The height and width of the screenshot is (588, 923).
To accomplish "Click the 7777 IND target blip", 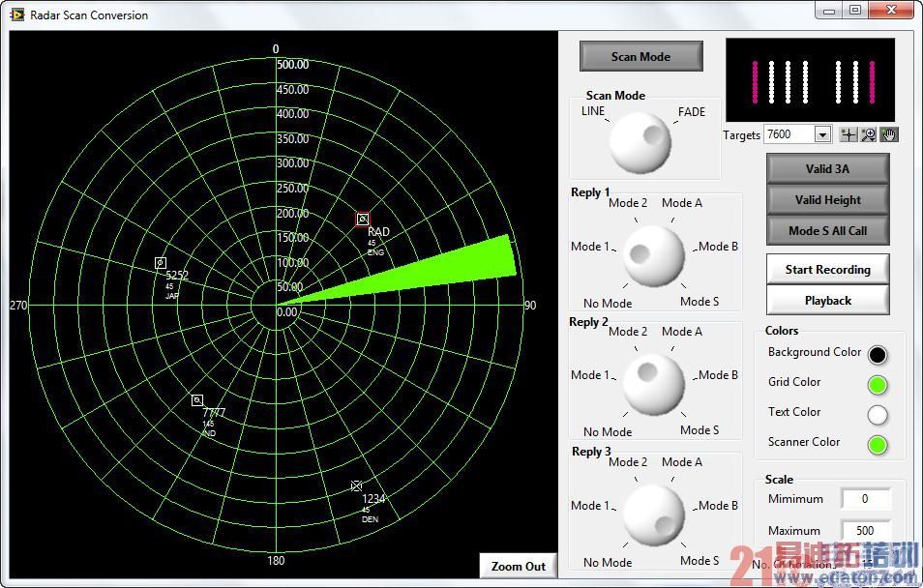I will (x=196, y=399).
